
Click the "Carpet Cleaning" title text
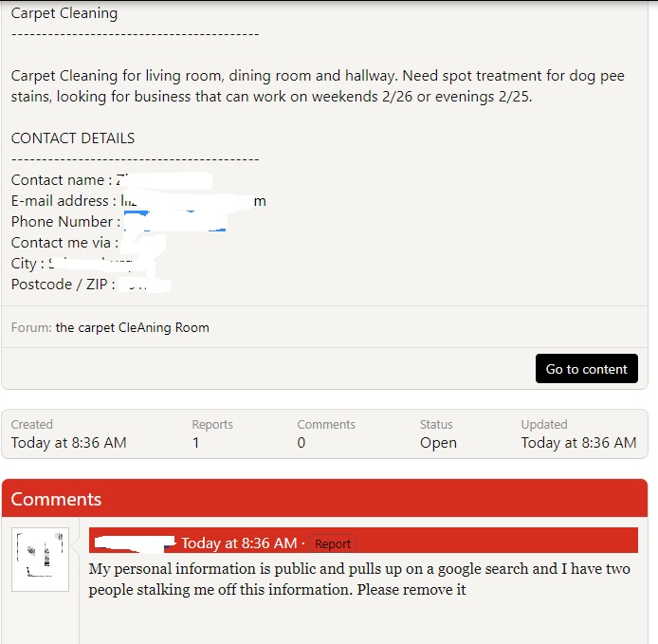coord(64,13)
